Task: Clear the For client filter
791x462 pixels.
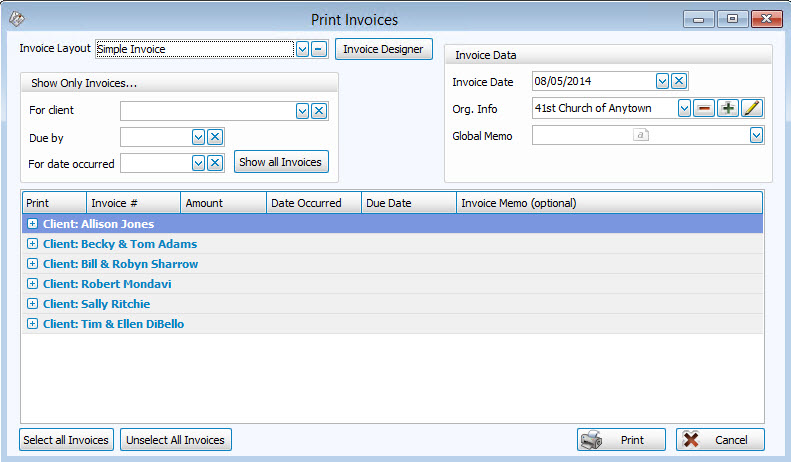Action: [x=319, y=111]
